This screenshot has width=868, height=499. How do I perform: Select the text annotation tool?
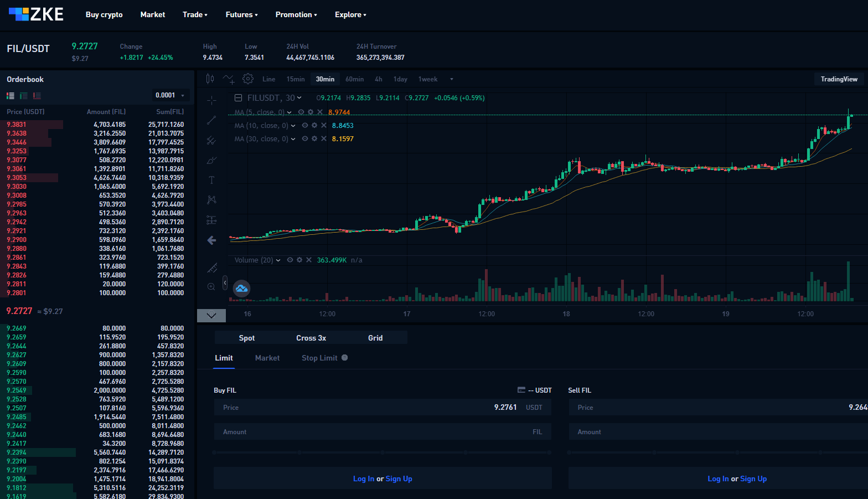(211, 180)
